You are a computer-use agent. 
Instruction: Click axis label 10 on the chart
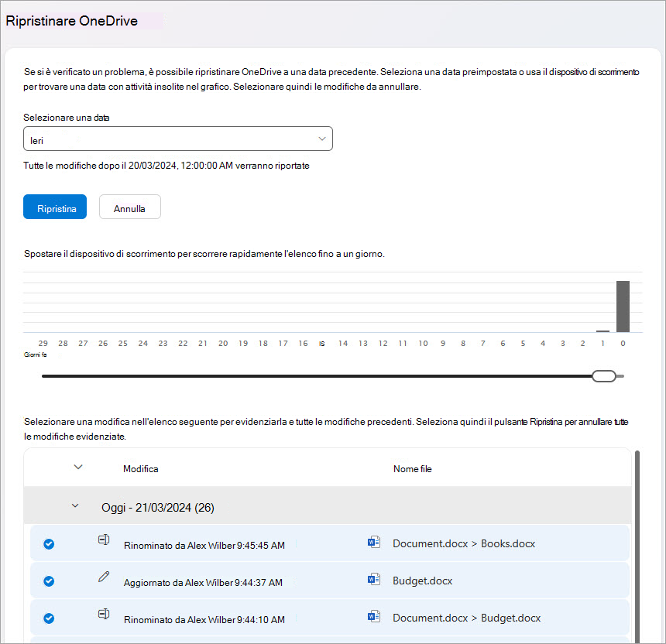tap(423, 344)
